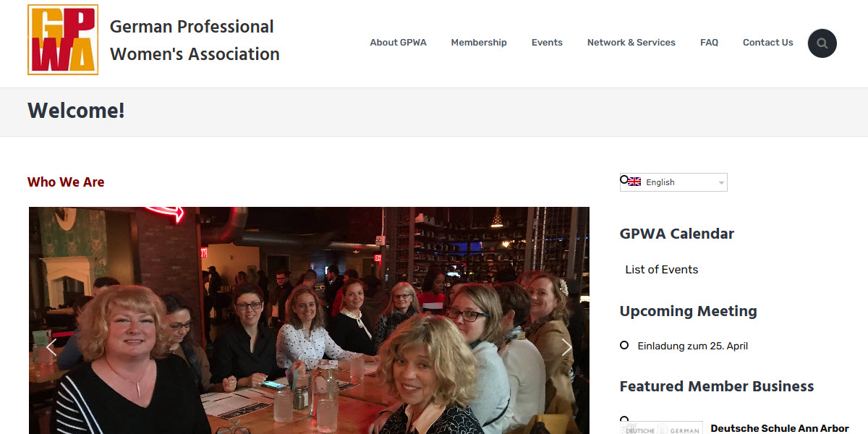Screen dimensions: 868x434
Task: Open the About GPWA menu
Action: tap(398, 43)
